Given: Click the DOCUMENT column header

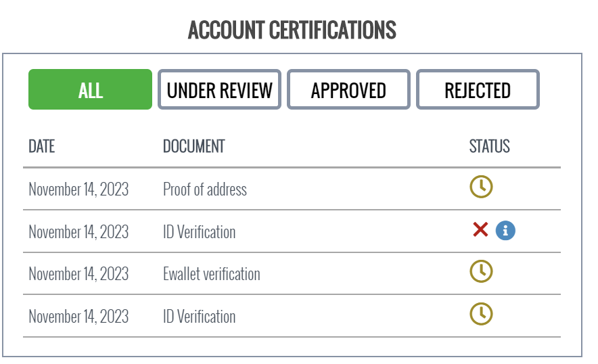Looking at the screenshot, I should [193, 147].
